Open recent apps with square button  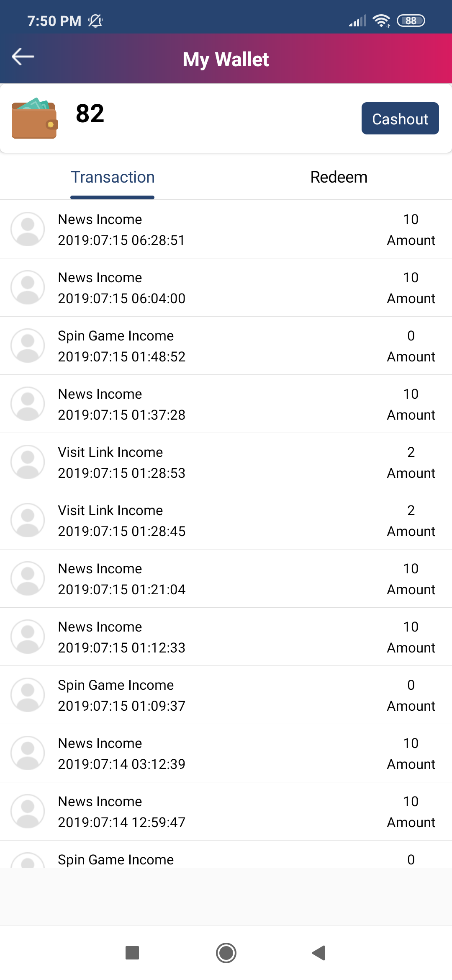point(132,953)
